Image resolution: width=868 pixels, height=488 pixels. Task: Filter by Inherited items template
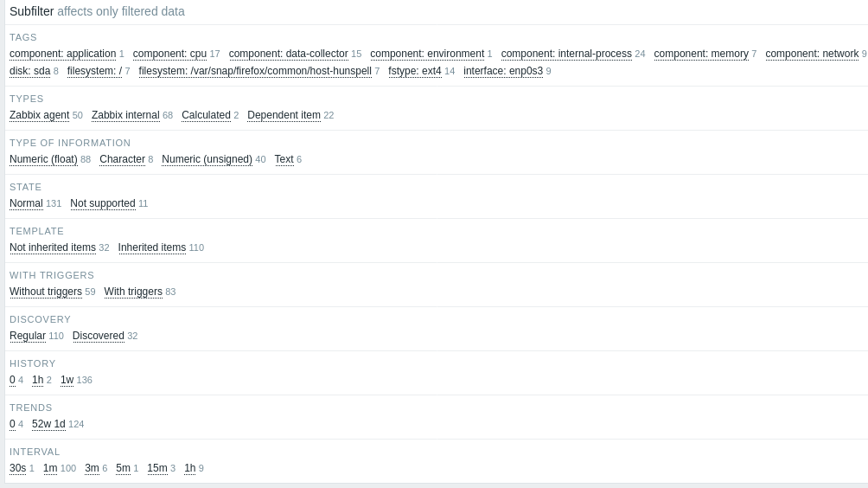(152, 247)
